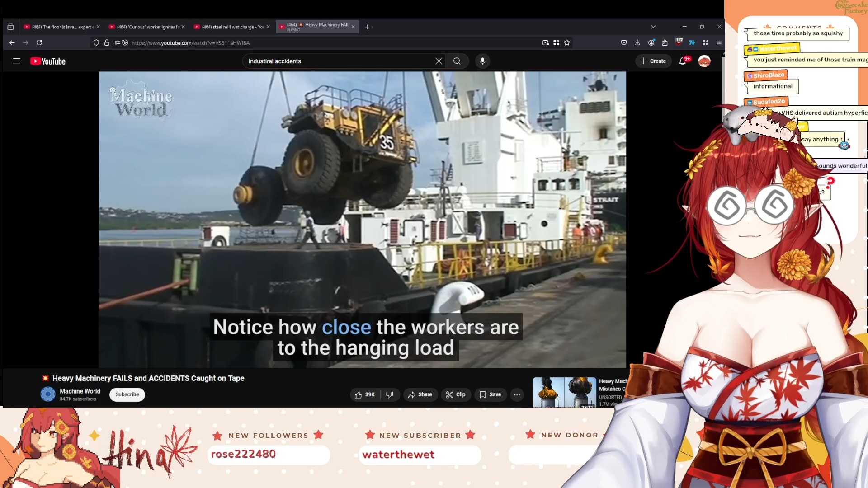Open the browser extensions puzzle icon
The width and height of the screenshot is (868, 488).
click(665, 42)
